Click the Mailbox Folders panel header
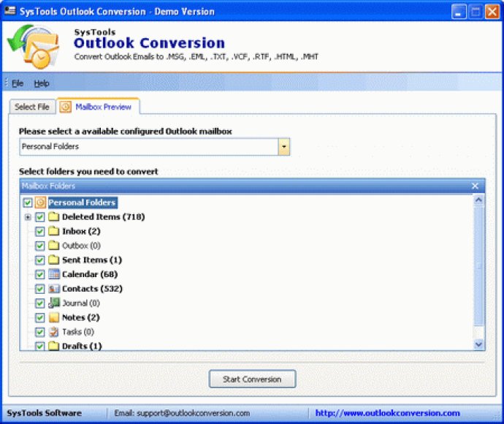This screenshot has height=424, width=504. pos(252,186)
